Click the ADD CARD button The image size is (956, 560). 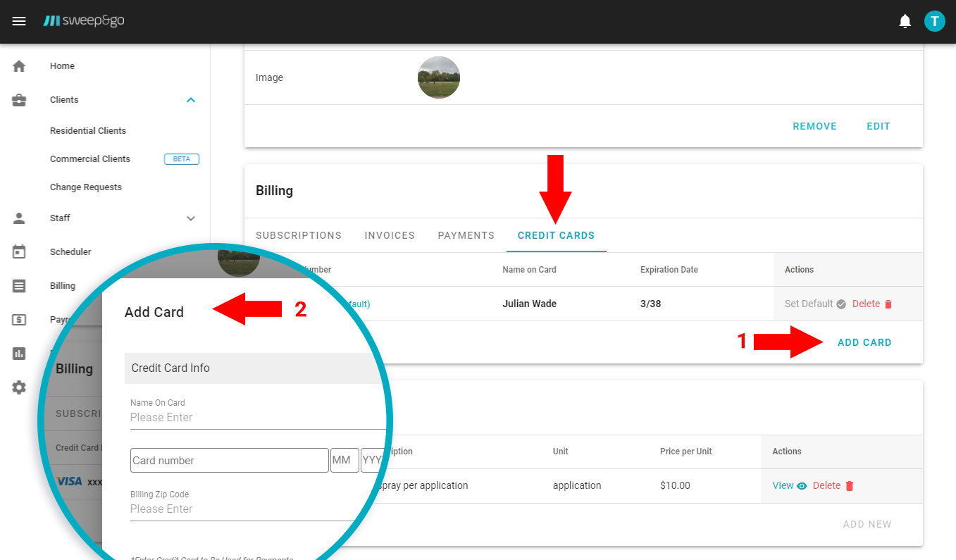[x=864, y=343]
